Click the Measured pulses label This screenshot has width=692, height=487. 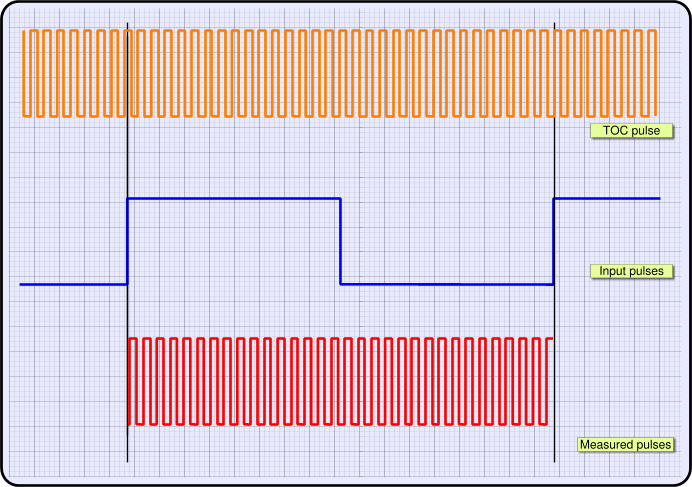[x=625, y=445]
